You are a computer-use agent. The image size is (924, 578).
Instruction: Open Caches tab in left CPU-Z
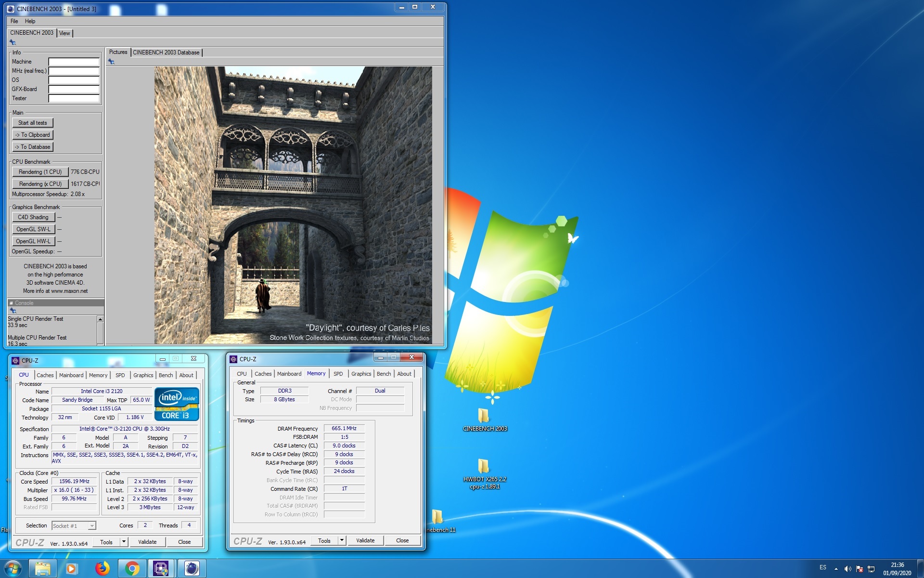point(45,375)
